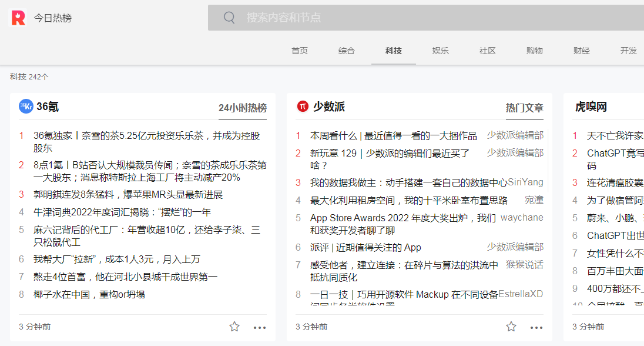Focus the 搜索内容和节点 search field
Screen dimensions: 644x346
pos(411,18)
